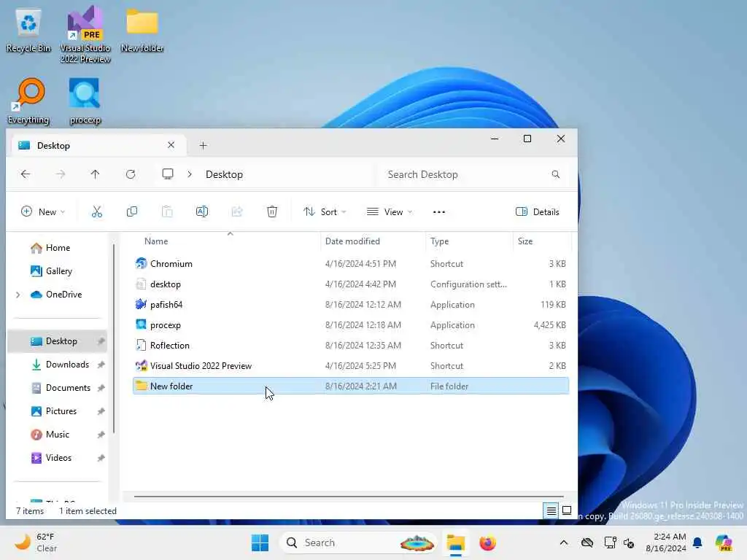Image resolution: width=747 pixels, height=560 pixels.
Task: Click File Explorer in the taskbar
Action: (455, 542)
